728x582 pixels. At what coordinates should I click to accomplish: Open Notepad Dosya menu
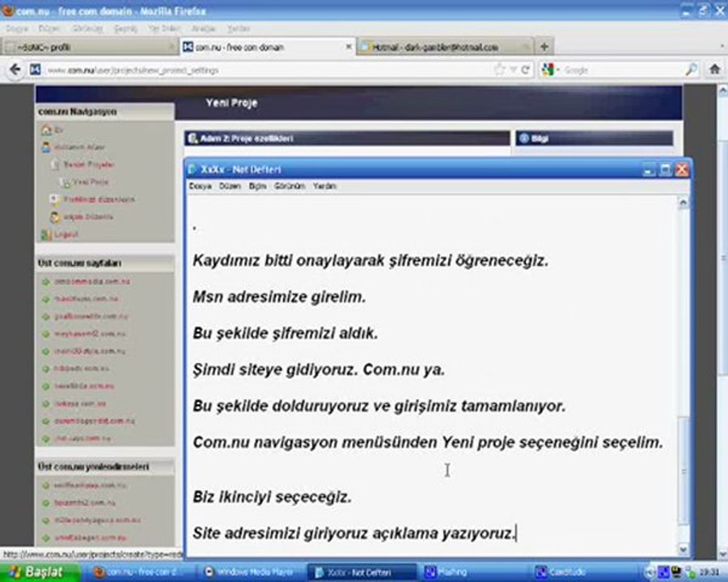tap(201, 186)
